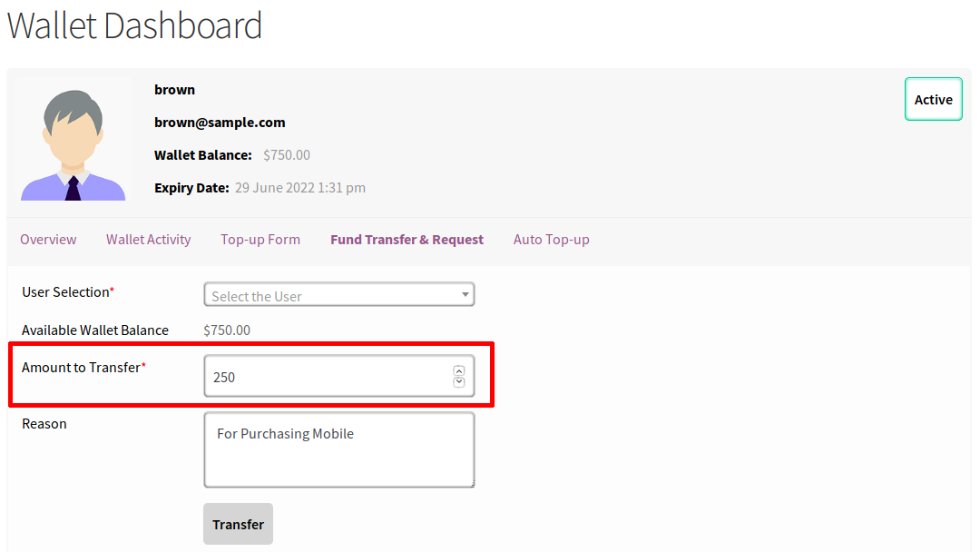Viewport: 980px width, 552px height.
Task: Open the Wallet Activity tab
Action: (x=148, y=240)
